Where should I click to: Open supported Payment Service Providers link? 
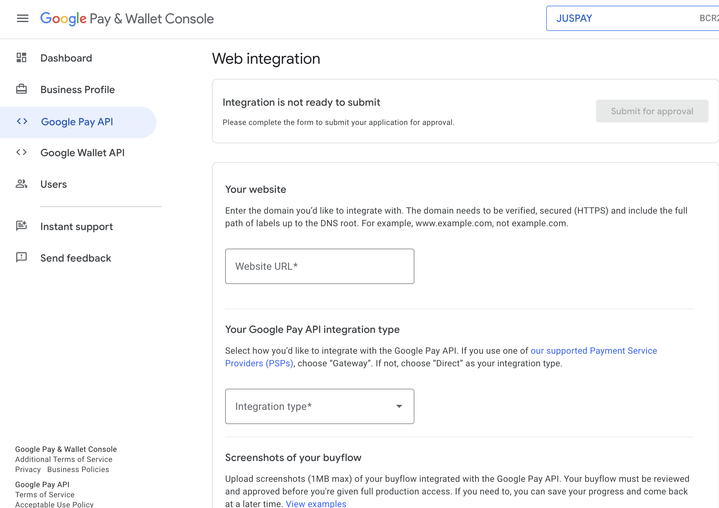coord(593,351)
